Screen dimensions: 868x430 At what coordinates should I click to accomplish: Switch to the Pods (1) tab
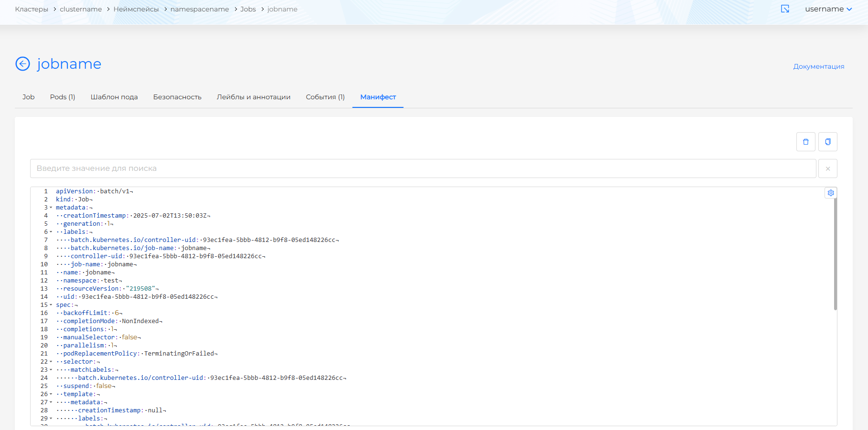pyautogui.click(x=62, y=97)
